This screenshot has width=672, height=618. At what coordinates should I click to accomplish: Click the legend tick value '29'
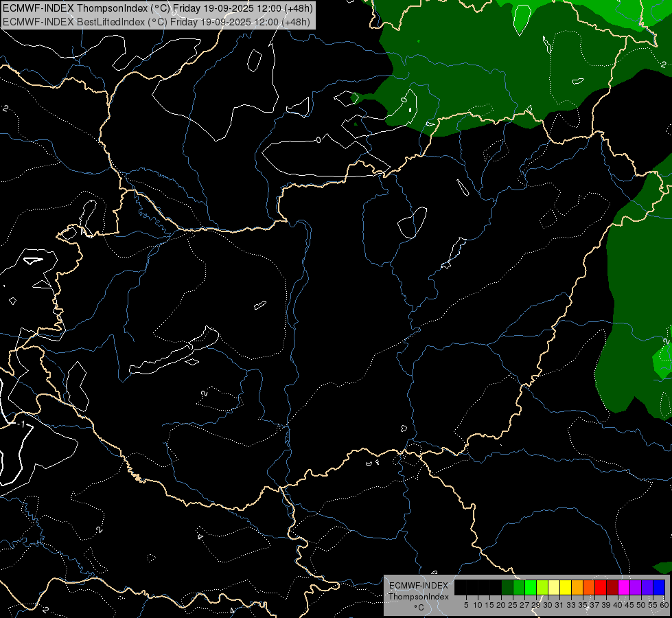[x=535, y=605]
